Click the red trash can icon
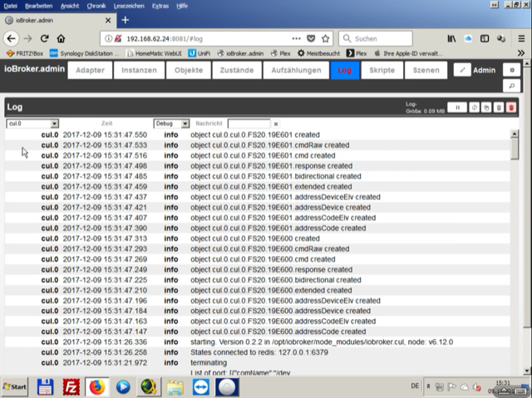 (511, 107)
